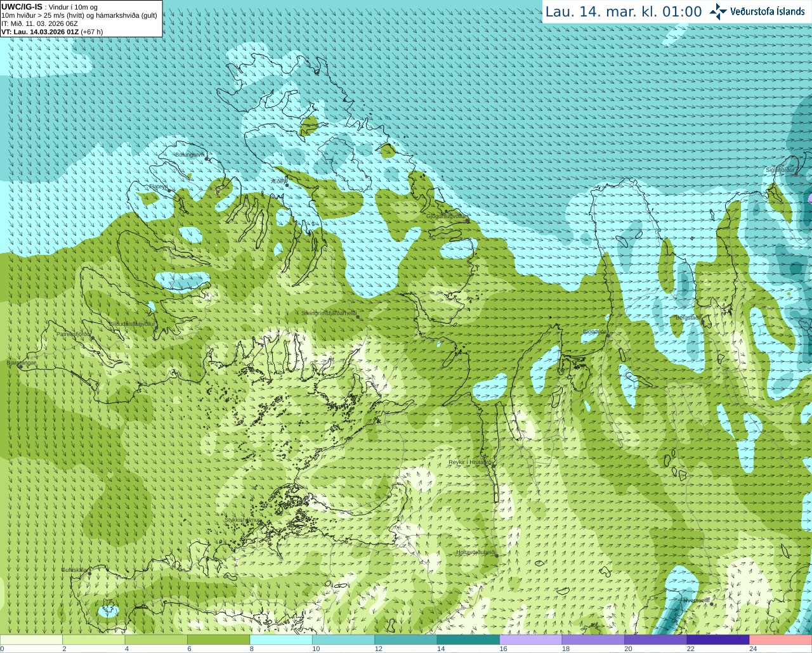Click the 'IT: Mið. 11. 03. 2026 06Z' line
The width and height of the screenshot is (812, 653).
(39, 23)
